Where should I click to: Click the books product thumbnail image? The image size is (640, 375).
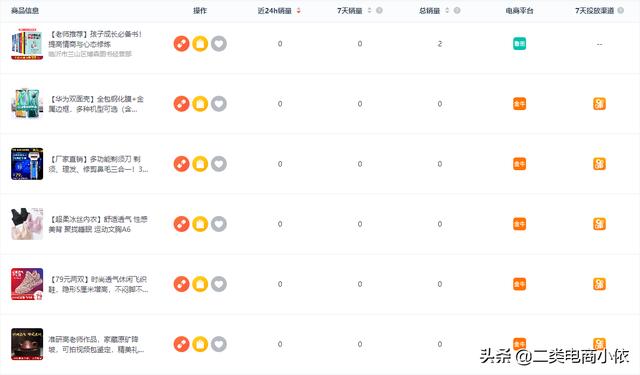(x=27, y=44)
